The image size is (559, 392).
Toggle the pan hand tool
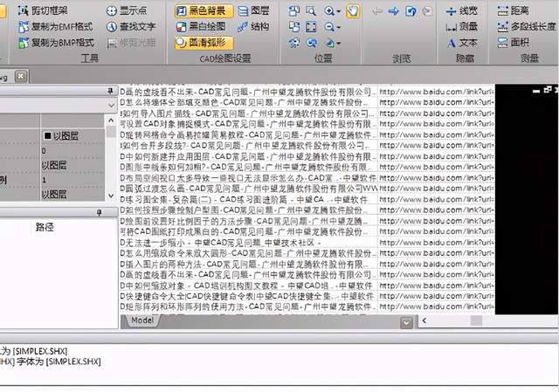pos(353,11)
